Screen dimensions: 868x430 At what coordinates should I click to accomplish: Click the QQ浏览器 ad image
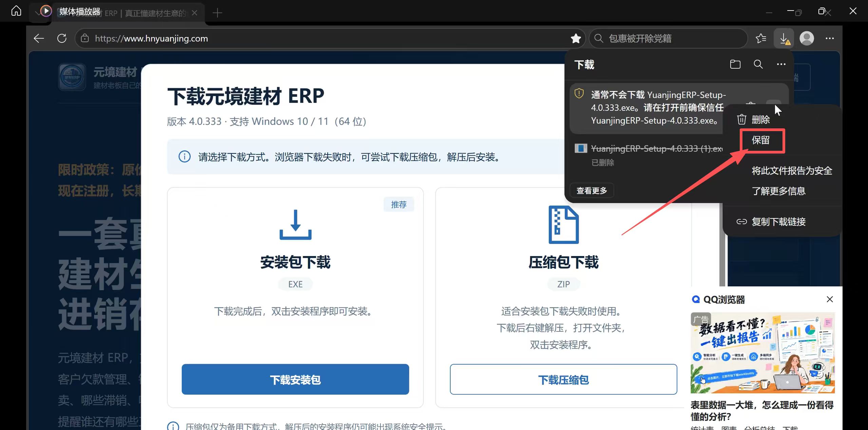(x=762, y=353)
